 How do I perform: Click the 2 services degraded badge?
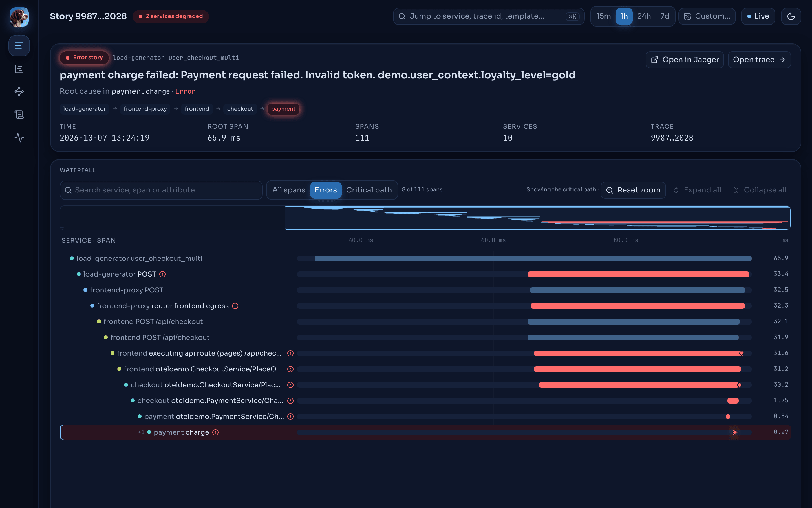(171, 16)
